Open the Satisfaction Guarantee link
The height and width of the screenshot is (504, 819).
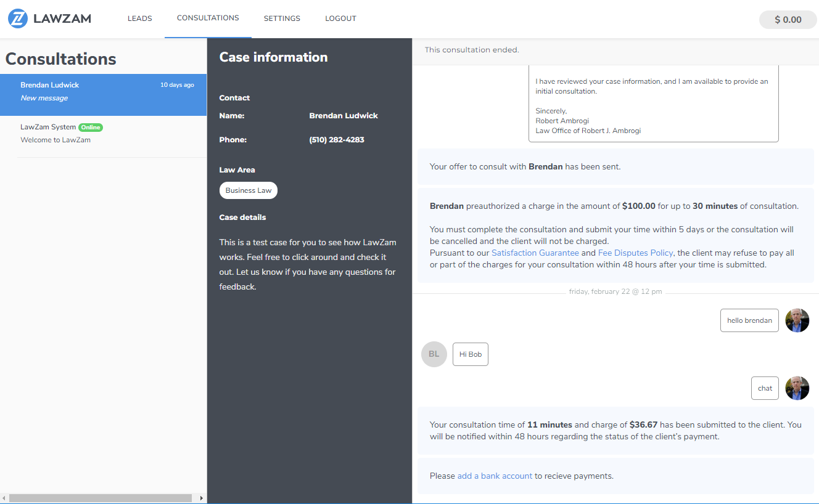[x=535, y=253]
